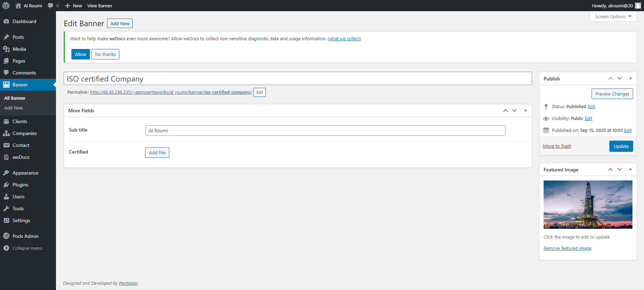
Task: Click the Tools wrench icon
Action: point(6,208)
